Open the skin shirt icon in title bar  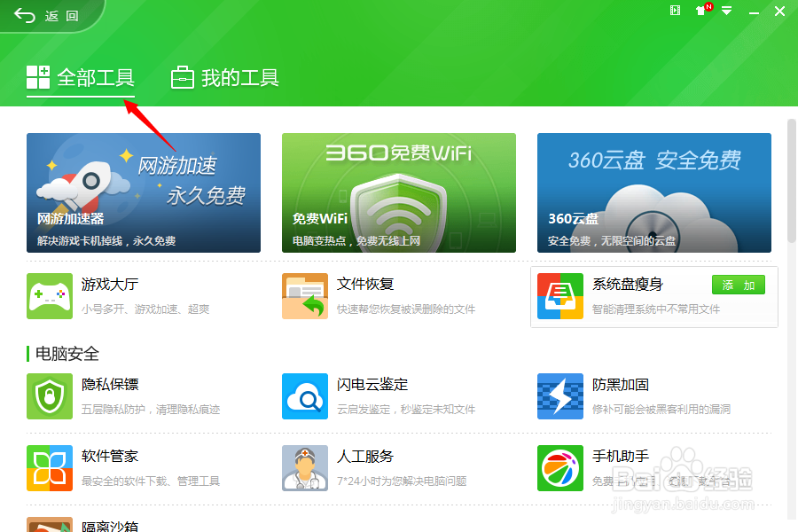[x=703, y=10]
